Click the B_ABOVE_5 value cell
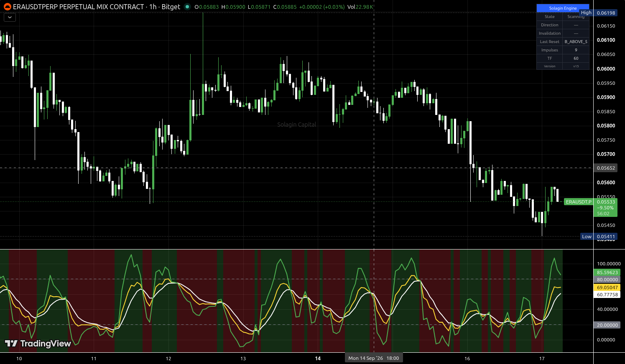This screenshot has width=625, height=364. tap(576, 42)
